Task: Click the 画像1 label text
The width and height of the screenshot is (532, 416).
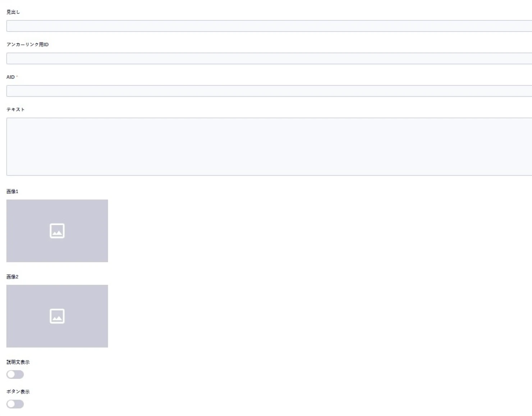Action: pyautogui.click(x=12, y=191)
